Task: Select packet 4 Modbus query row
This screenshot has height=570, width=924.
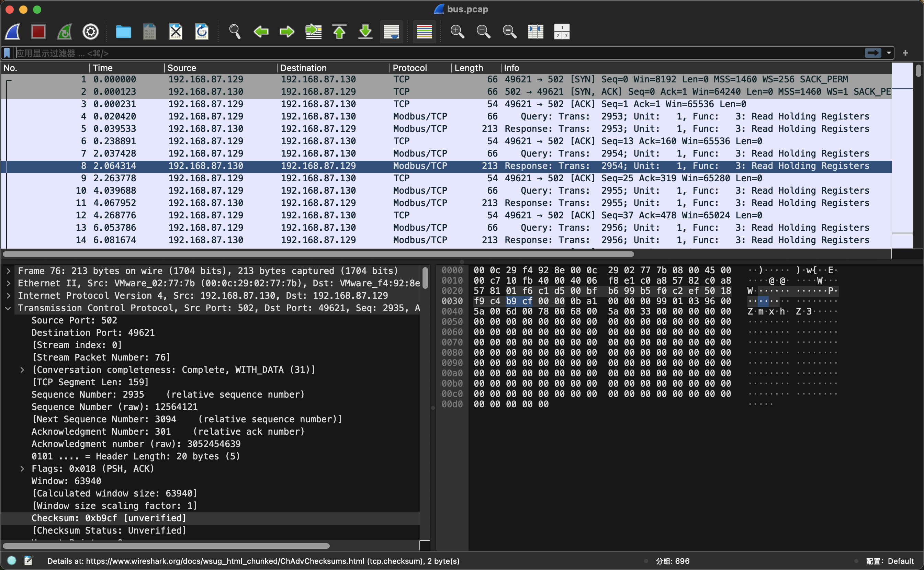Action: [446, 116]
